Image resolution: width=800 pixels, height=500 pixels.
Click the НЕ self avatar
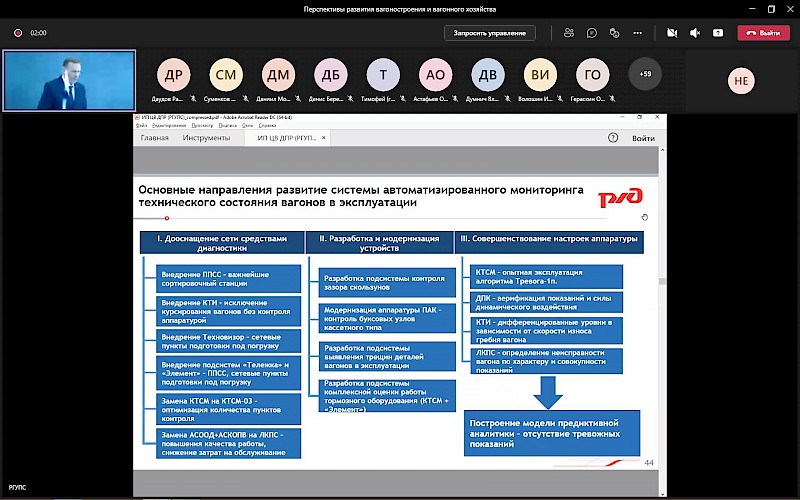(741, 81)
